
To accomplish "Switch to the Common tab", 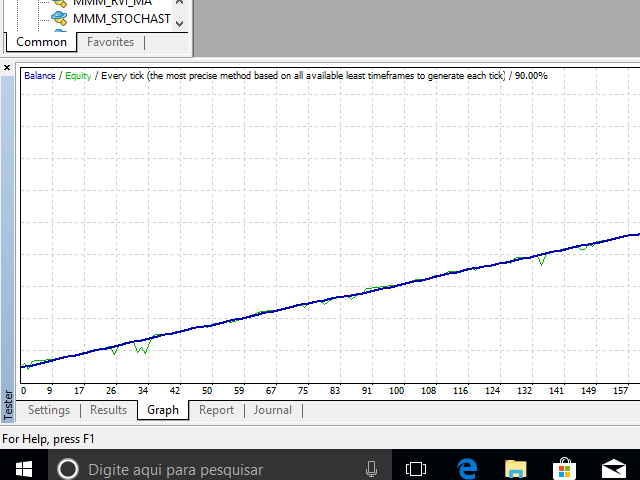I will click(41, 42).
